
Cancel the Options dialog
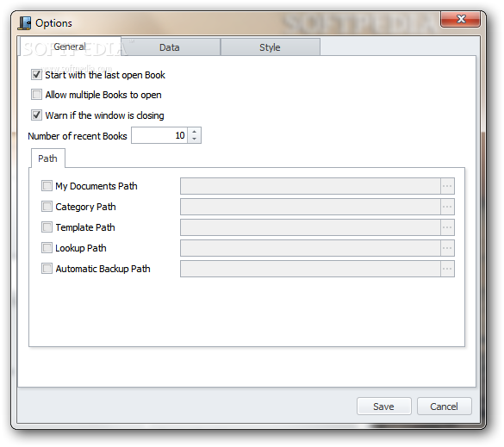(445, 407)
